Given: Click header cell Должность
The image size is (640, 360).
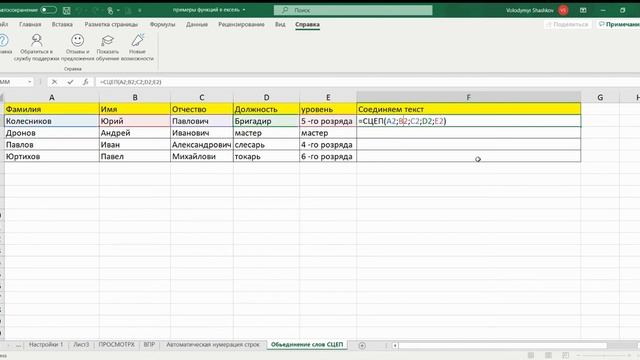Looking at the screenshot, I should pyautogui.click(x=266, y=109).
